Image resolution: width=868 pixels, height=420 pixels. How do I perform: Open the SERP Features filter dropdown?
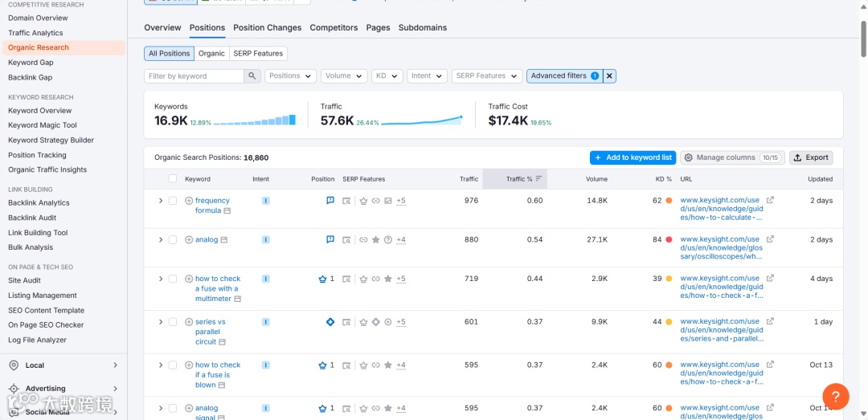pos(487,75)
